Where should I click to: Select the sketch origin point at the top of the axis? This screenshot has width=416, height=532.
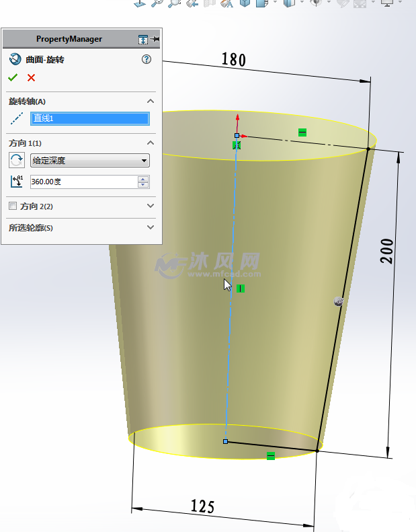pos(237,135)
